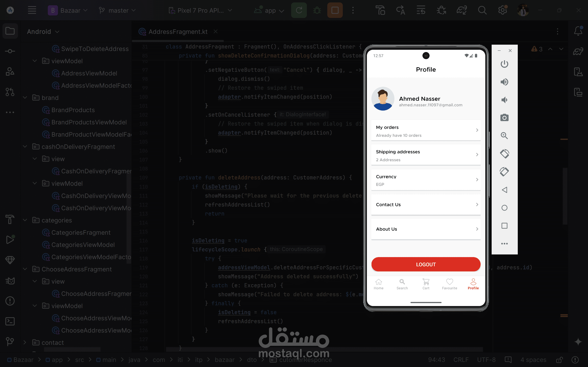Click the emulator zoom magnifier icon
Viewport: 588px width, 367px height.
[x=504, y=136]
